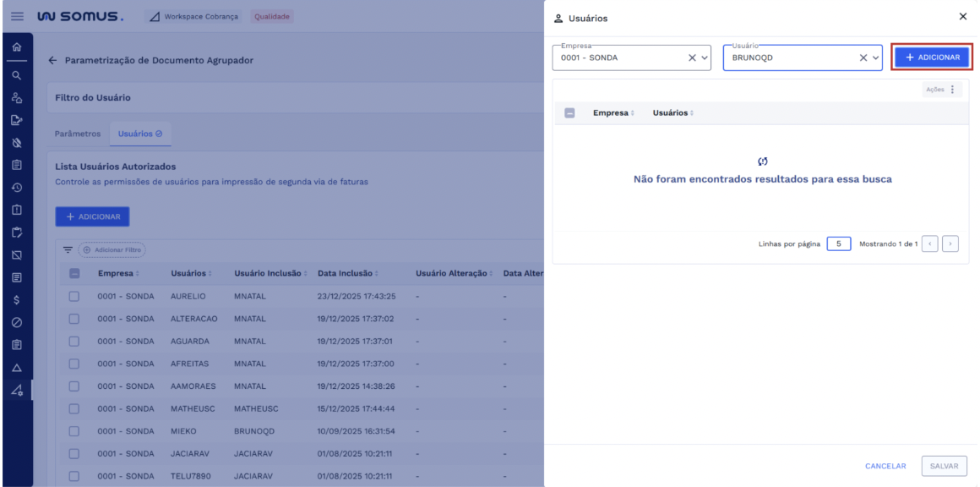Open the hamburger menu next to Somus logo
The width and height of the screenshot is (980, 487).
coord(17,16)
